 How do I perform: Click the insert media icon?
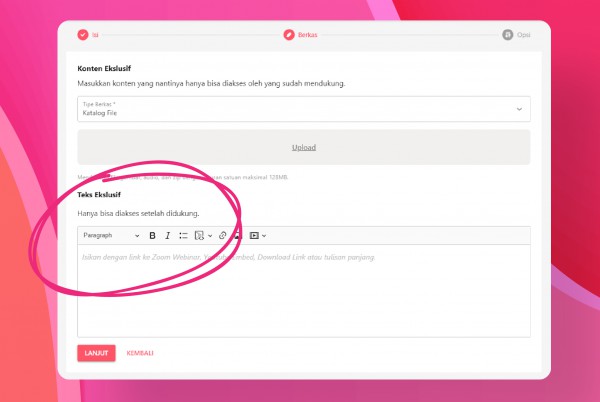tap(254, 236)
